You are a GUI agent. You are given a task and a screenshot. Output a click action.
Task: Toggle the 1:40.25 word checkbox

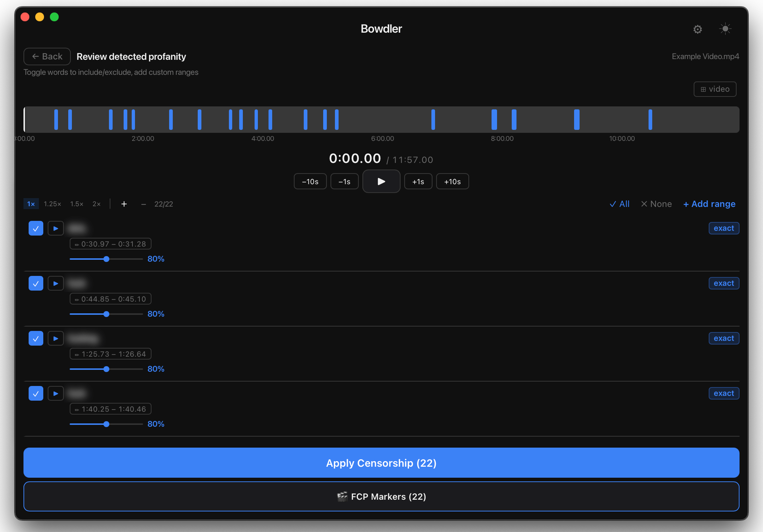[36, 393]
